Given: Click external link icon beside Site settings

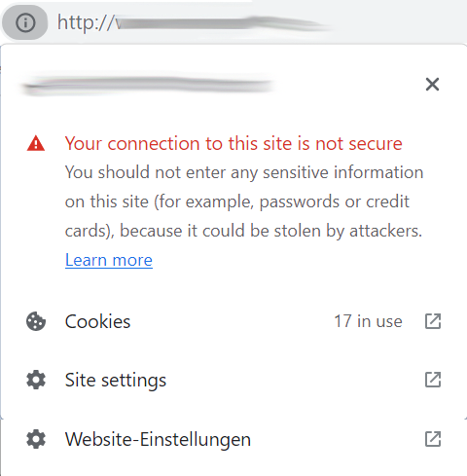Looking at the screenshot, I should click(x=433, y=380).
